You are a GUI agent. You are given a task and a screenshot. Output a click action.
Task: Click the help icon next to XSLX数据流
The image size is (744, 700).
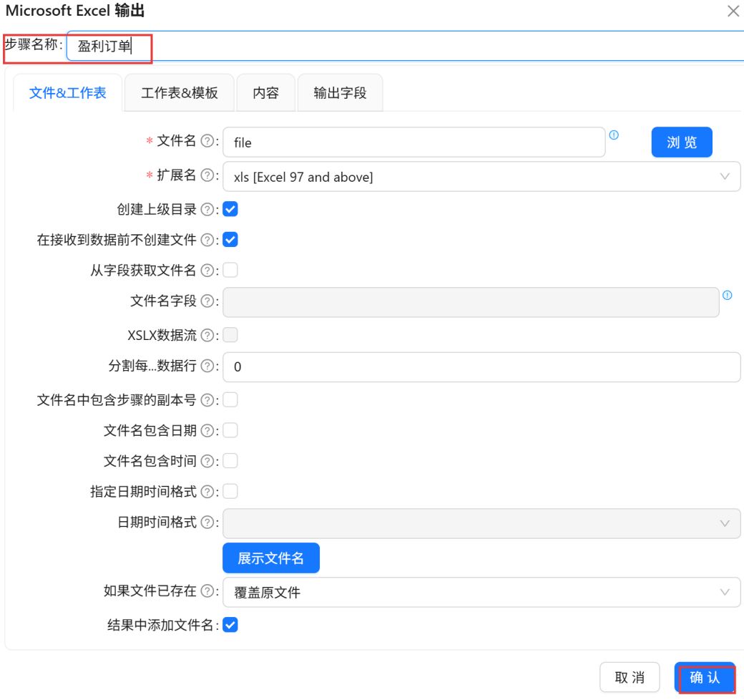[207, 336]
